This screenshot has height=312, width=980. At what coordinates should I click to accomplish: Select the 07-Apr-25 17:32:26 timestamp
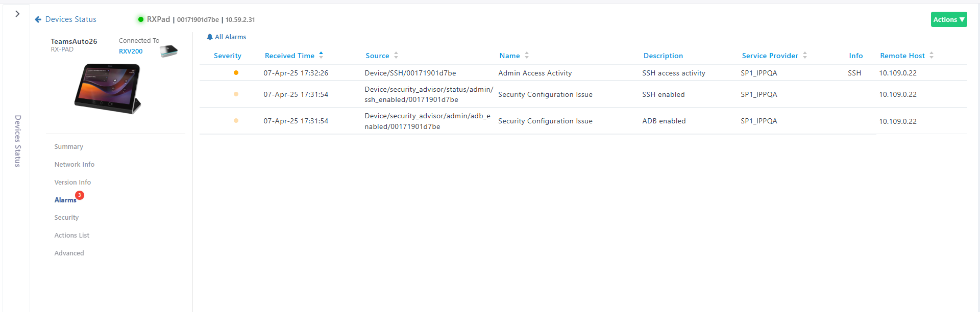(296, 73)
